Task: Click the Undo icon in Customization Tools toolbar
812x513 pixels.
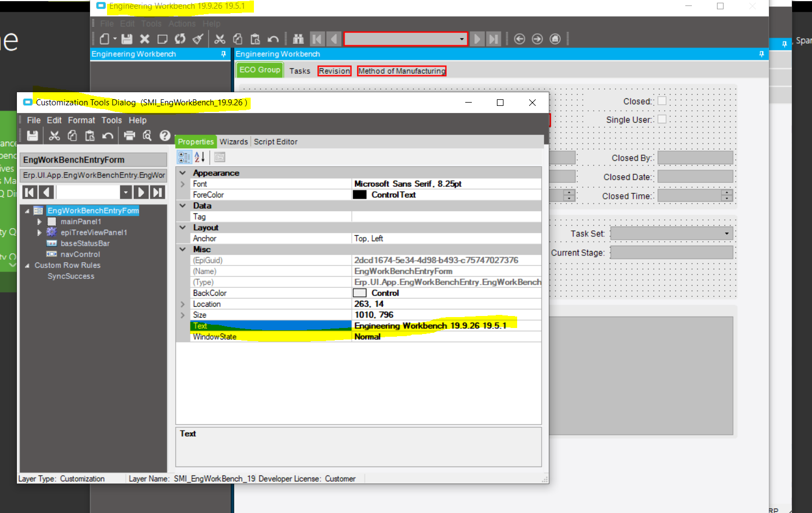Action: (108, 135)
